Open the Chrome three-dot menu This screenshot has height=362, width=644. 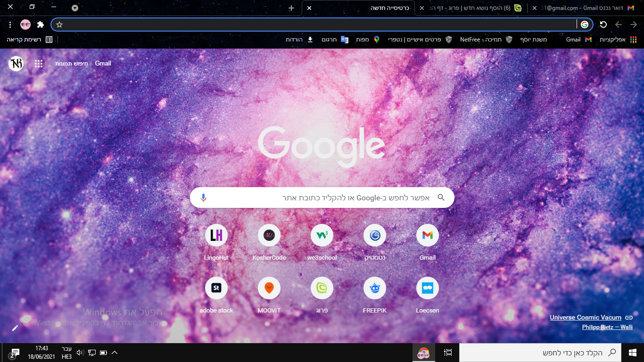[10, 25]
